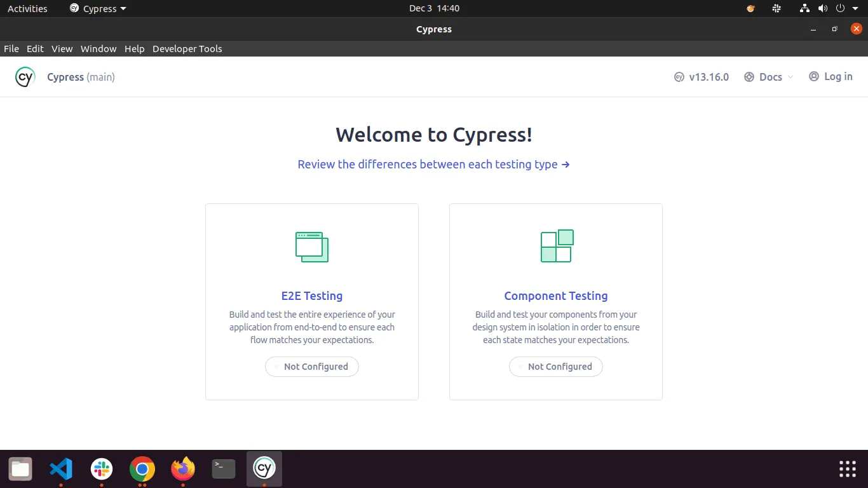Expand the Cypress app menu in top bar

pos(98,8)
